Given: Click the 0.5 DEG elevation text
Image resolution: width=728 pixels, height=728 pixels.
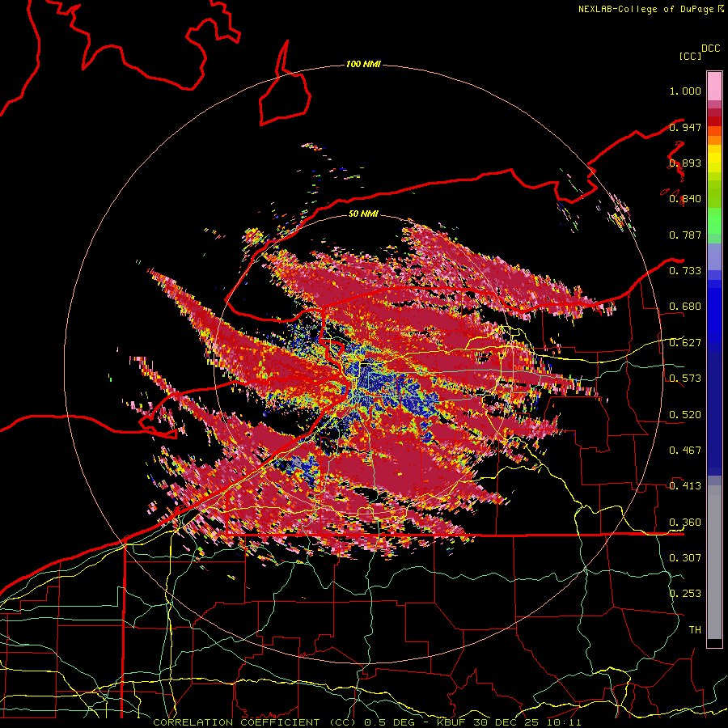Looking at the screenshot, I should click(x=390, y=722).
